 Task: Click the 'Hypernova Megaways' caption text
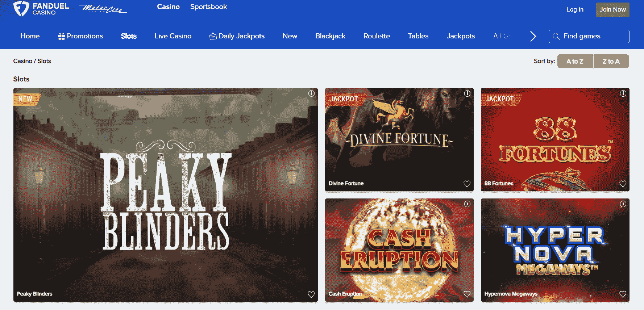[x=511, y=294]
